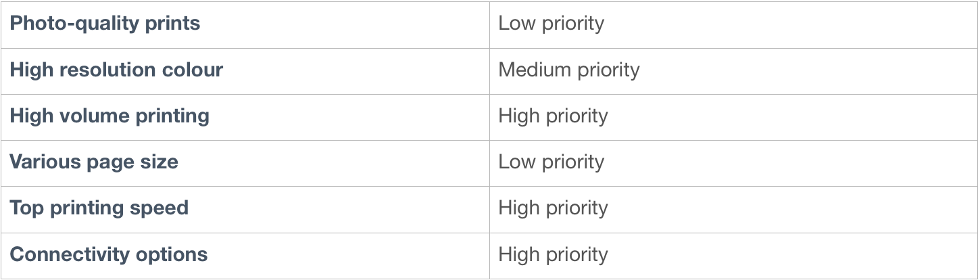Click High priority beside High volume printing
This screenshot has height=280, width=980.
click(553, 116)
